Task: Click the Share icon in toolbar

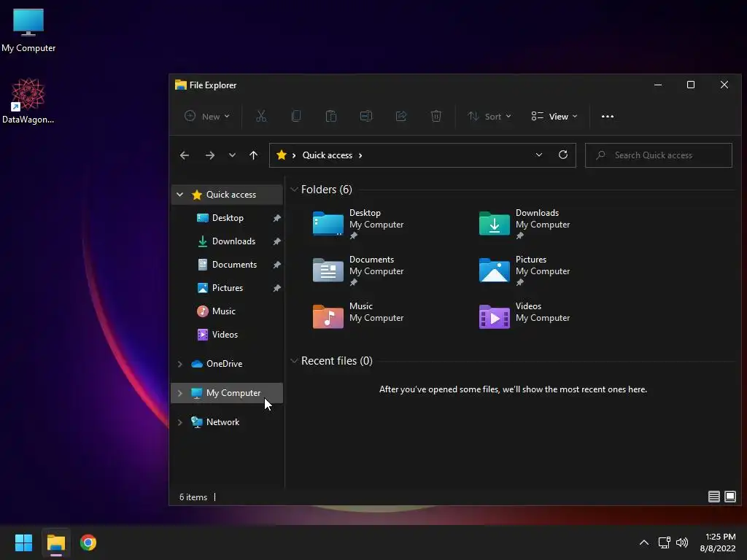Action: click(x=401, y=116)
